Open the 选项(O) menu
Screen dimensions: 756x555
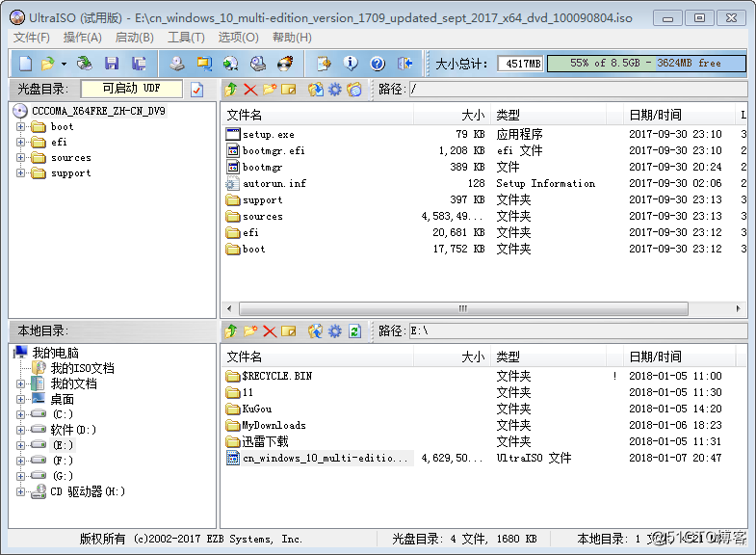click(238, 38)
